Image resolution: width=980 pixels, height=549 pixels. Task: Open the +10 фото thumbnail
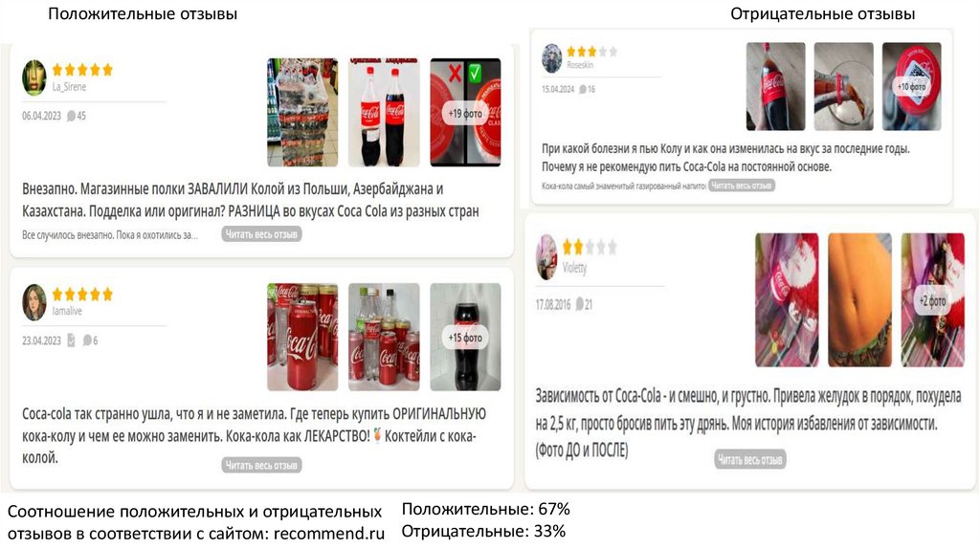point(911,86)
